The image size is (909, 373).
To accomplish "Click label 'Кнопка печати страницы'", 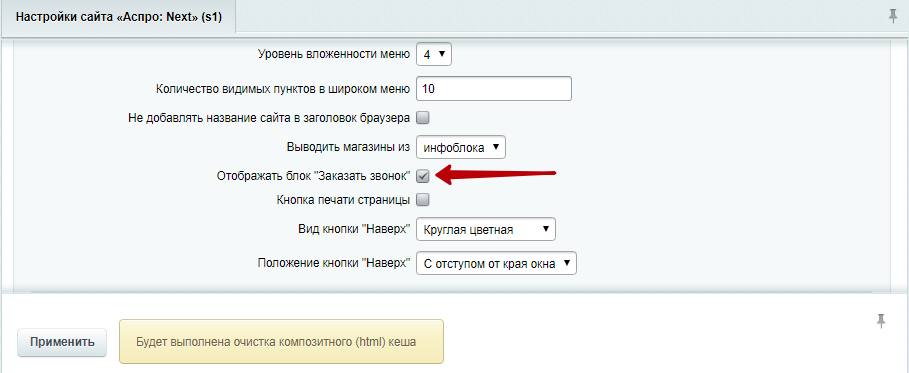I will 344,200.
